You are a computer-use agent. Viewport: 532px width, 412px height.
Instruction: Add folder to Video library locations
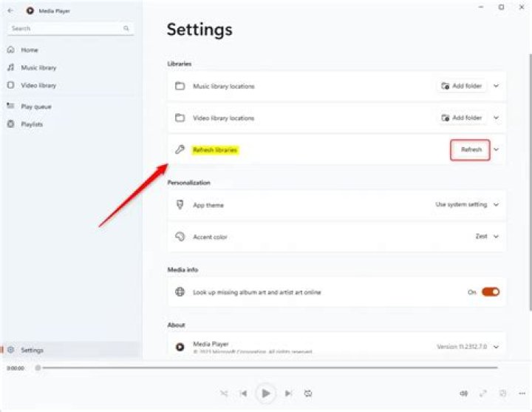(x=461, y=118)
